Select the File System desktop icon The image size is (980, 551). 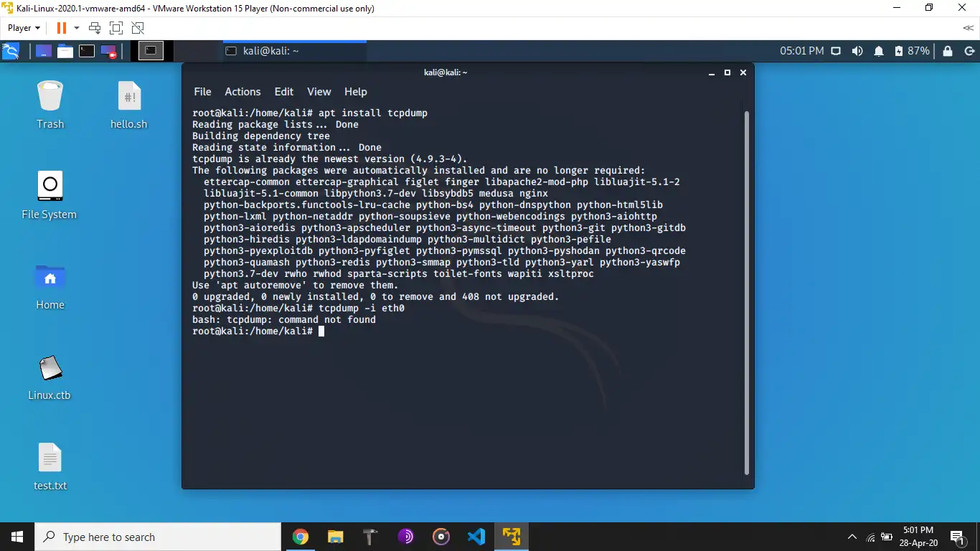49,195
